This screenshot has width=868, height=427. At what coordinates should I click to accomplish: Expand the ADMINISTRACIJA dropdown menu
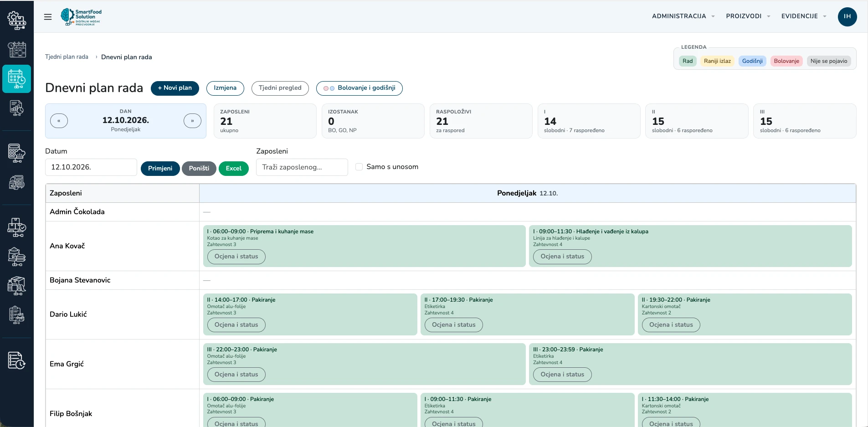click(x=683, y=16)
